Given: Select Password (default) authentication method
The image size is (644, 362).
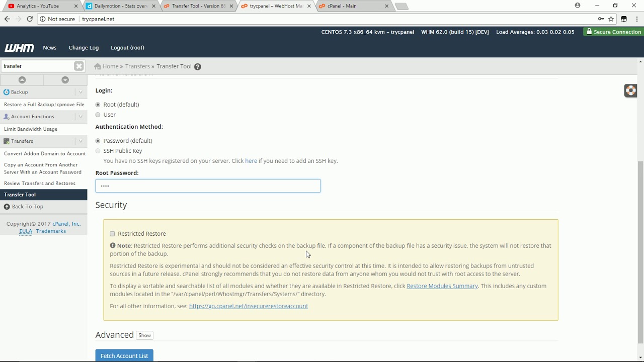Looking at the screenshot, I should (x=98, y=141).
